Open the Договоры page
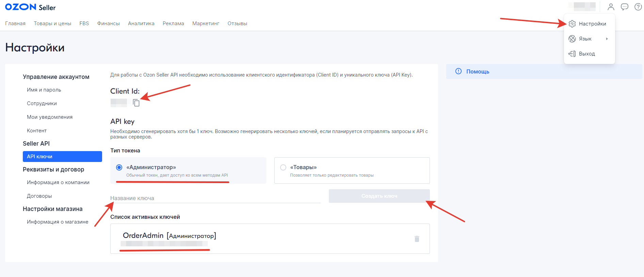 [x=39, y=196]
